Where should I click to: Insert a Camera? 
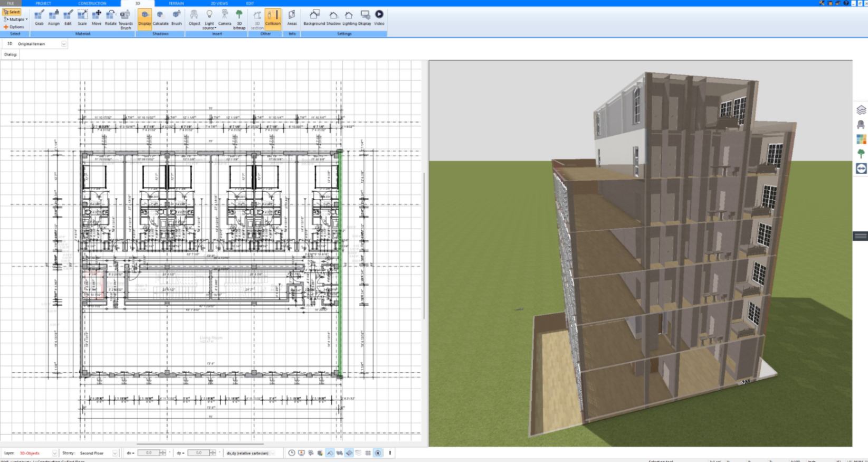coord(225,17)
